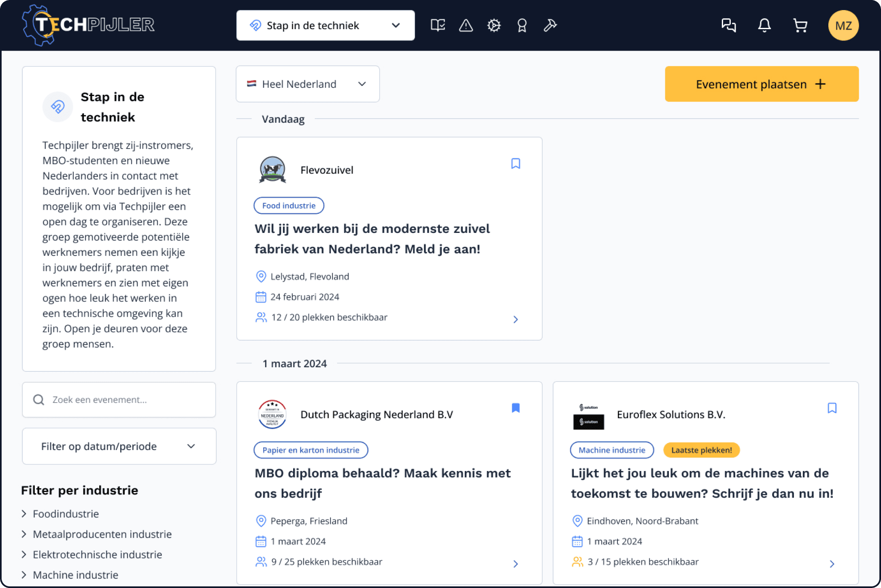Image resolution: width=881 pixels, height=588 pixels.
Task: Click Papier en karton industrie tag
Action: click(311, 450)
